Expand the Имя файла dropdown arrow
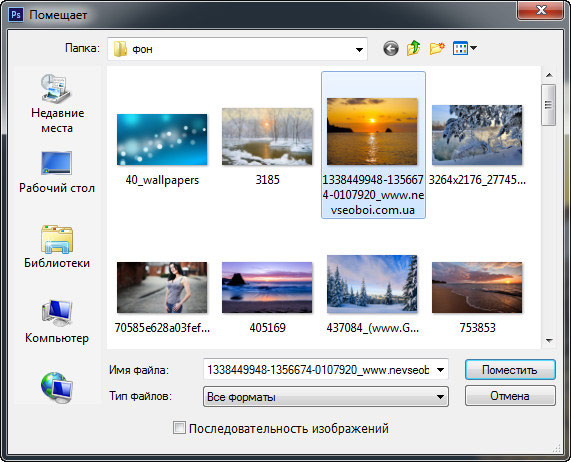 (x=440, y=370)
